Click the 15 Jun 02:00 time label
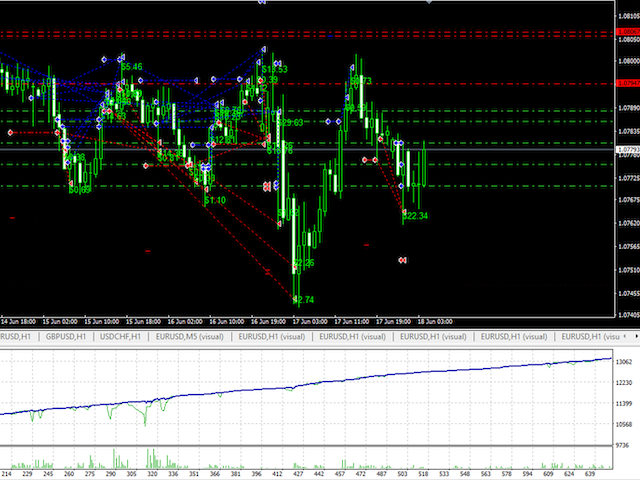 click(x=60, y=322)
